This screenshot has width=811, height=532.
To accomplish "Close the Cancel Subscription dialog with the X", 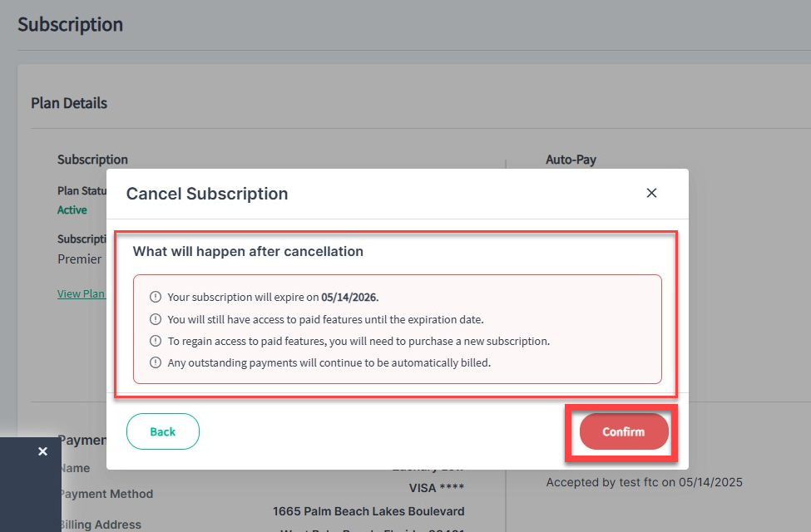I will coord(651,192).
